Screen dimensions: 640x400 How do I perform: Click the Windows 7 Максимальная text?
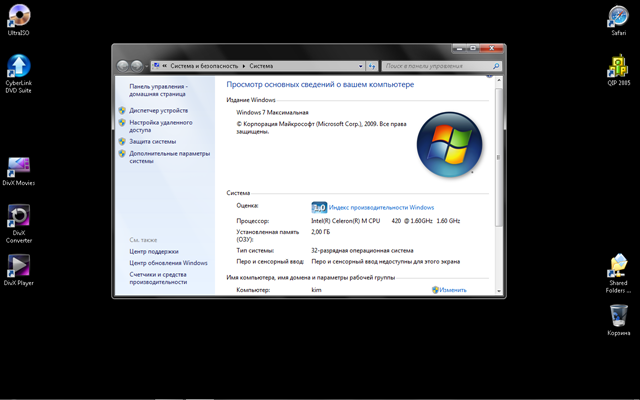click(272, 112)
